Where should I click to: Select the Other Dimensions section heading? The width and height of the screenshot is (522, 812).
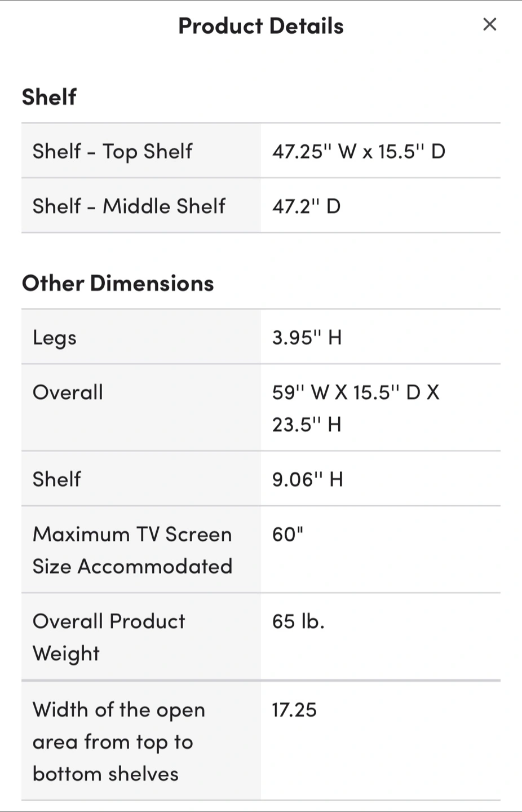pos(118,283)
